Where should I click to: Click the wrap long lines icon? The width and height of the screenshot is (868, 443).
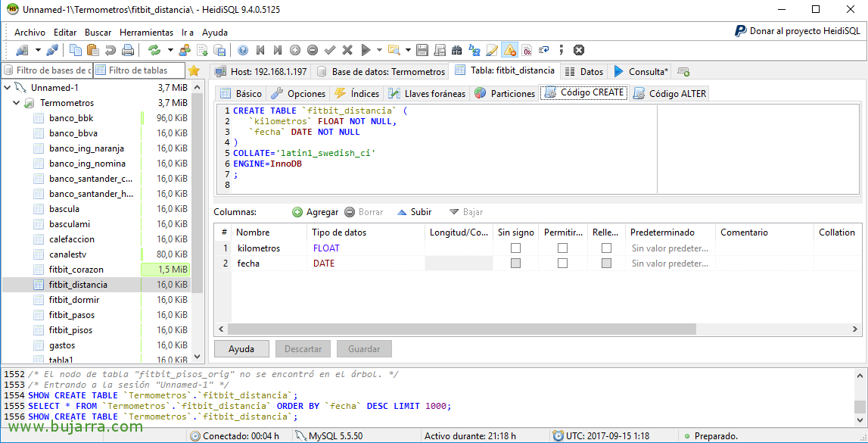(544, 51)
